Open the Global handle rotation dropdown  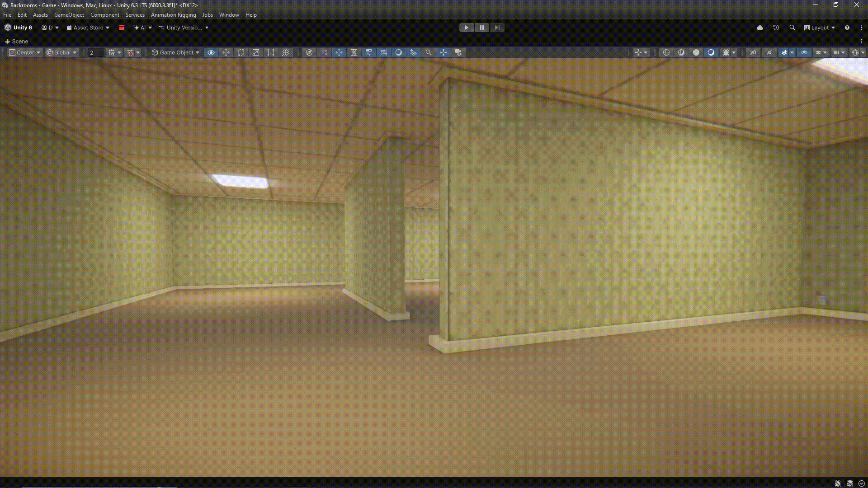pos(62,52)
